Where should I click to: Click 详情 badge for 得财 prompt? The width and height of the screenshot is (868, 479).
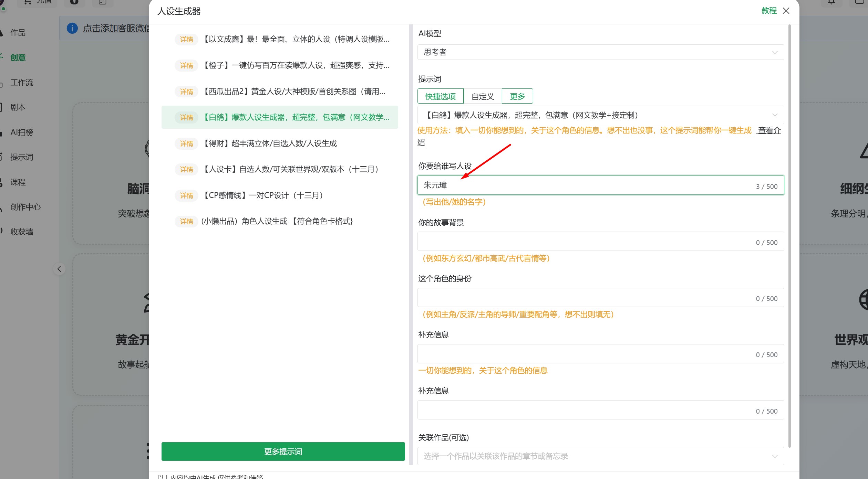click(x=186, y=143)
